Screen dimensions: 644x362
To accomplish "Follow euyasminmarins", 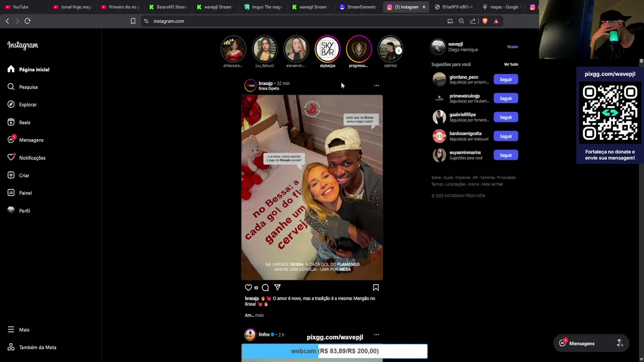I will pos(506,155).
